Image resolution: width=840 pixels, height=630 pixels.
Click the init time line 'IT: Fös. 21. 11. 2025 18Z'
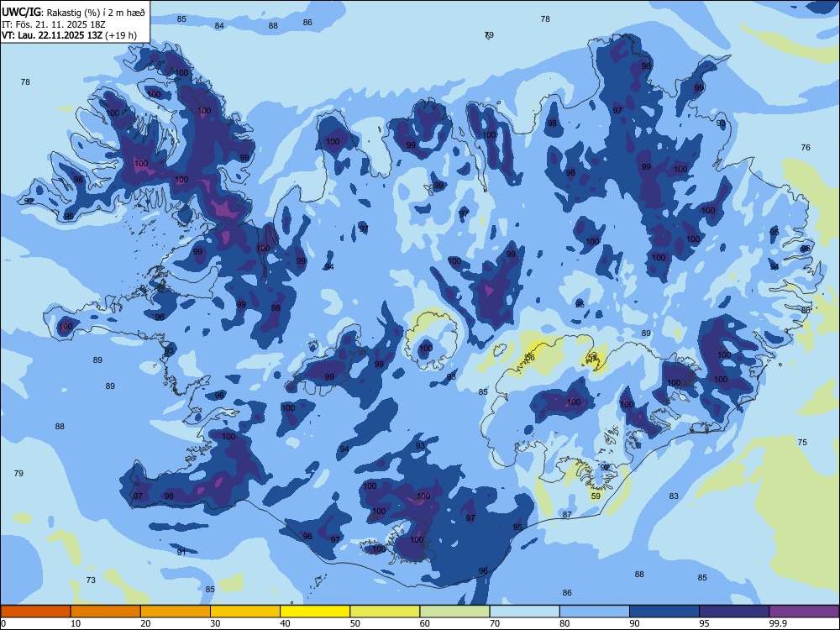coord(54,24)
